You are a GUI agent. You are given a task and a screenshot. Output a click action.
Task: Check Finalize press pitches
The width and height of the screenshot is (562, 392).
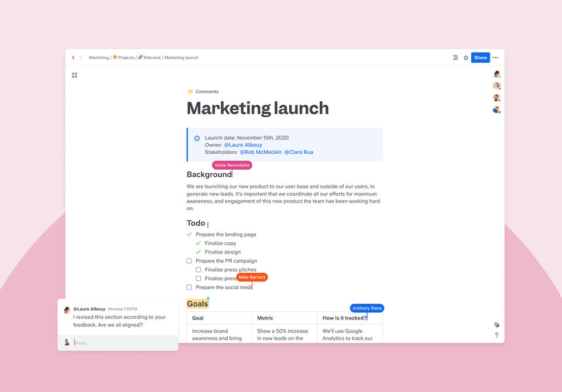(198, 270)
